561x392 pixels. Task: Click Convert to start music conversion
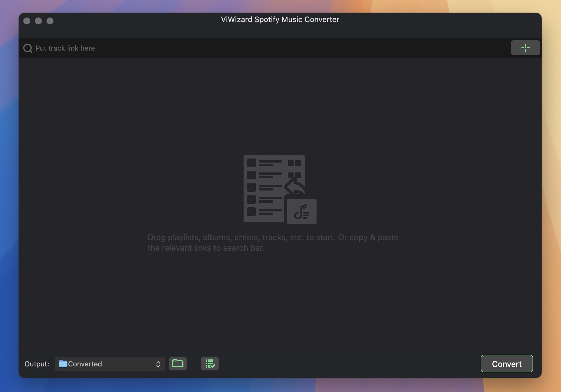[x=507, y=364]
